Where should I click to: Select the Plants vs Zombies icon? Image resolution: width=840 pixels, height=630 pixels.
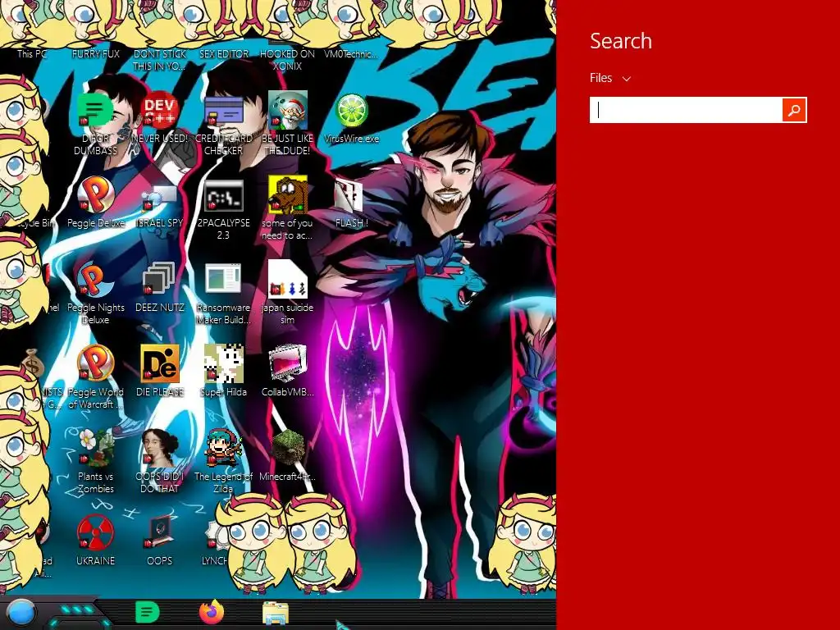point(95,447)
